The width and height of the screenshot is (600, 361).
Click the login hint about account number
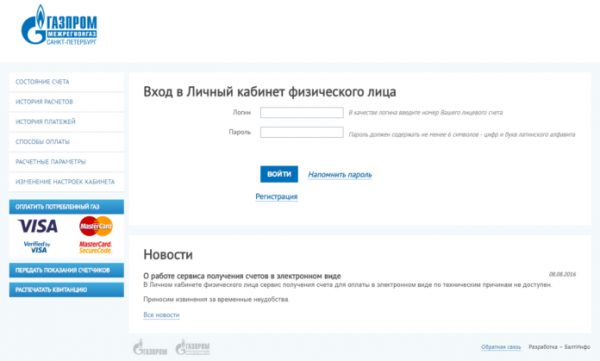point(426,113)
